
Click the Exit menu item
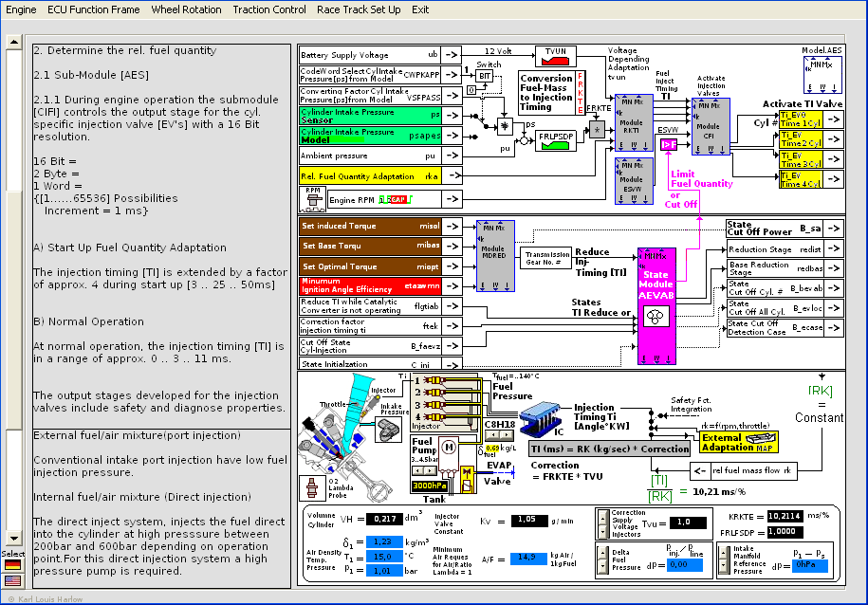(x=420, y=9)
